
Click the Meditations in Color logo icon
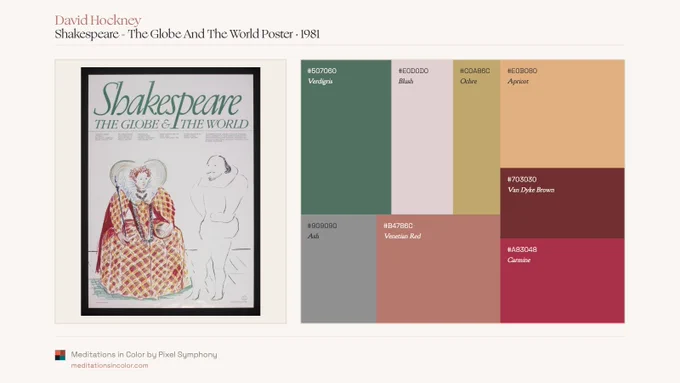click(x=60, y=355)
